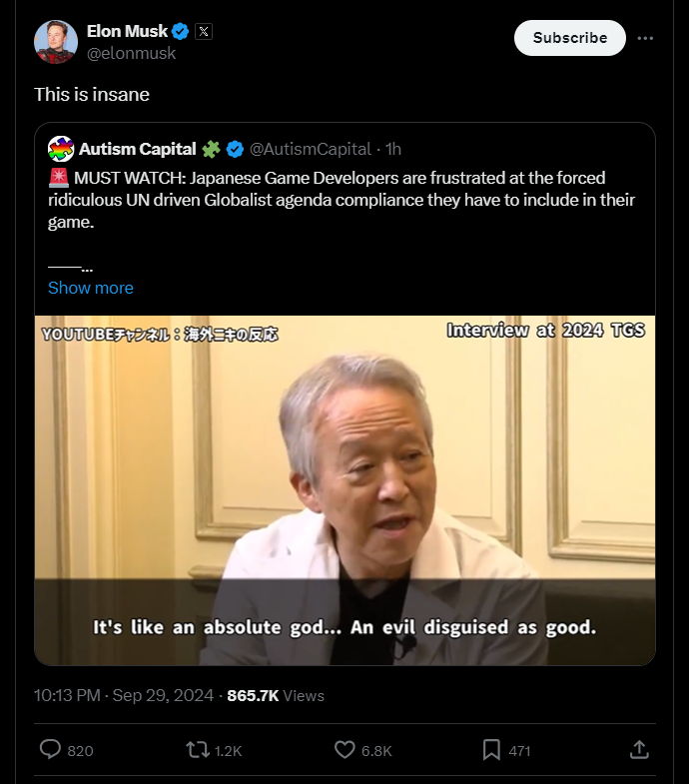Open the share post icon
The image size is (689, 784).
point(639,749)
